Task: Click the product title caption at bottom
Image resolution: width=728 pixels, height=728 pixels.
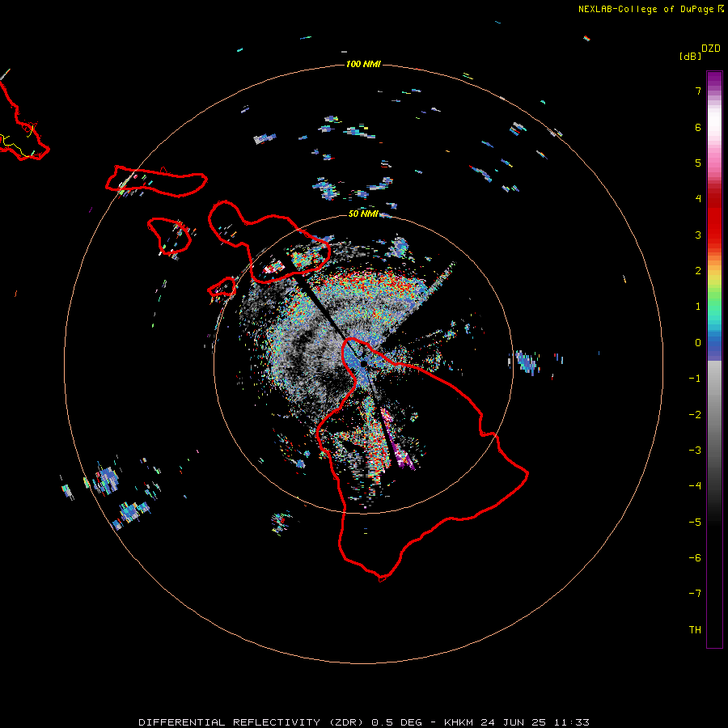Action: (x=364, y=722)
